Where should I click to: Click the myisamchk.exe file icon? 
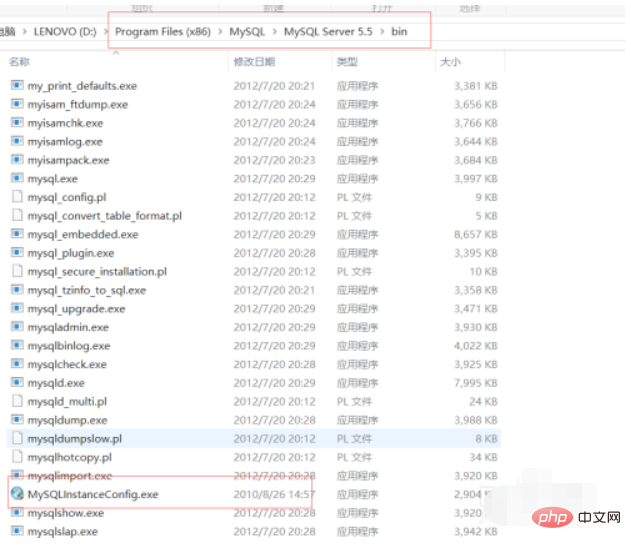click(x=17, y=122)
